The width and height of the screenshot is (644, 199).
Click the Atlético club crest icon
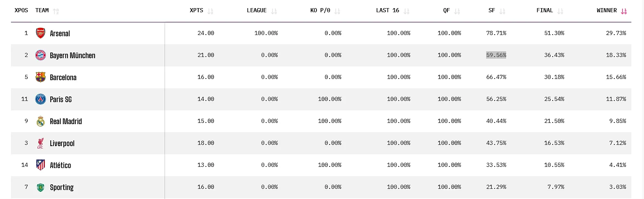tap(40, 165)
